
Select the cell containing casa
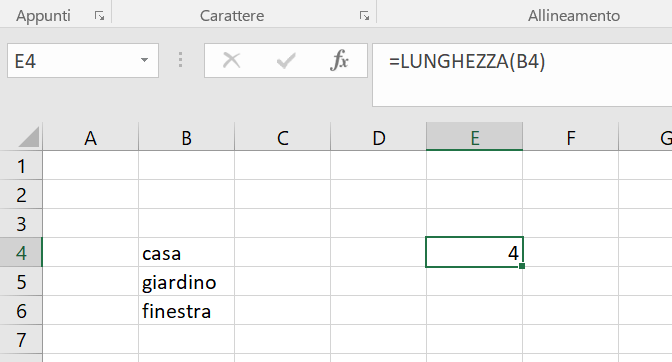tap(186, 253)
